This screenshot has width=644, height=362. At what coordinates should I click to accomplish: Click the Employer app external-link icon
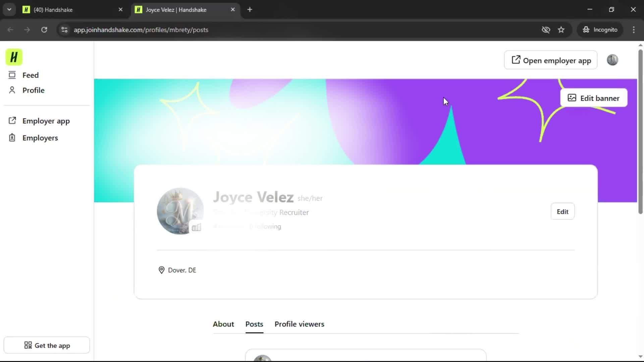(x=12, y=121)
